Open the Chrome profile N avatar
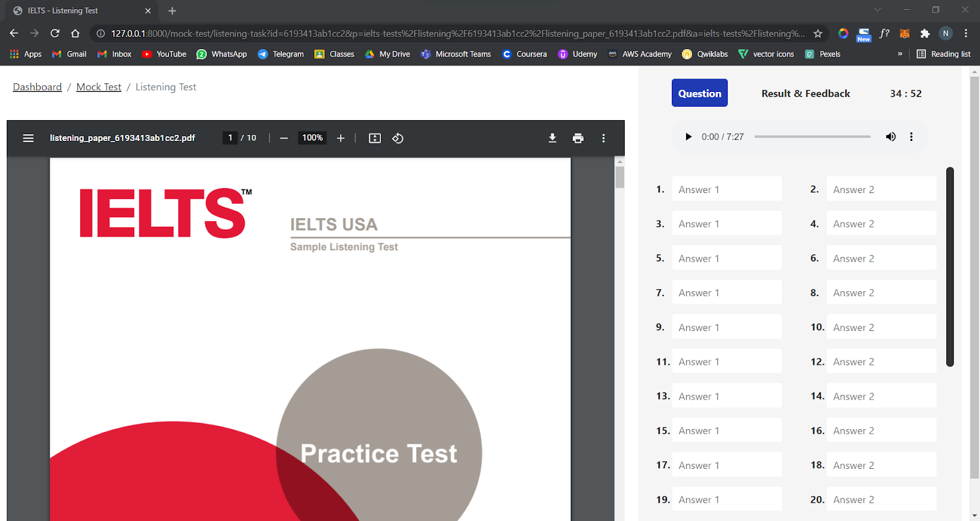The width and height of the screenshot is (980, 521). 946,34
